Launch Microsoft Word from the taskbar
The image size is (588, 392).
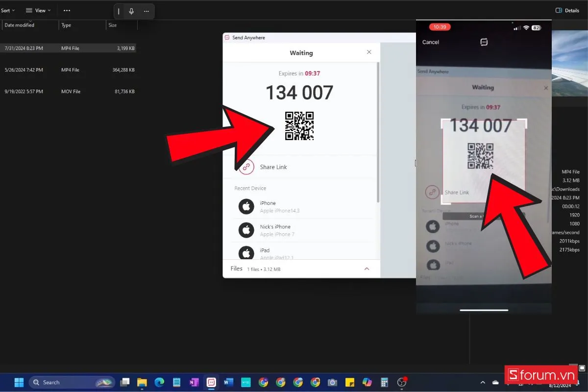[x=228, y=382]
